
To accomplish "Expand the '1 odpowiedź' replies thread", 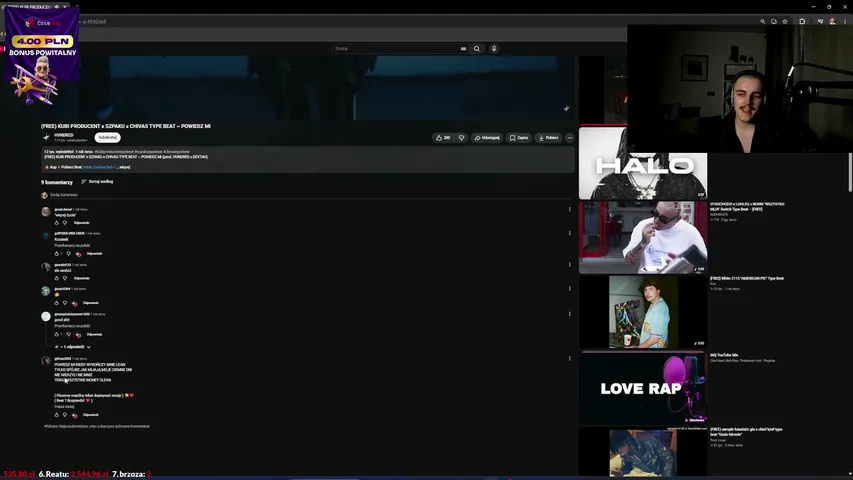I will tap(73, 347).
